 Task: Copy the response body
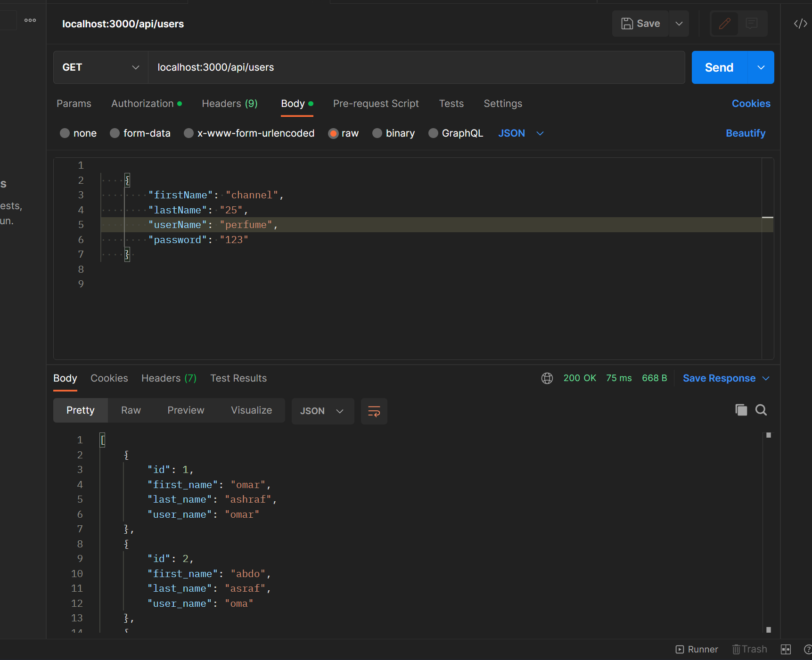[741, 410]
